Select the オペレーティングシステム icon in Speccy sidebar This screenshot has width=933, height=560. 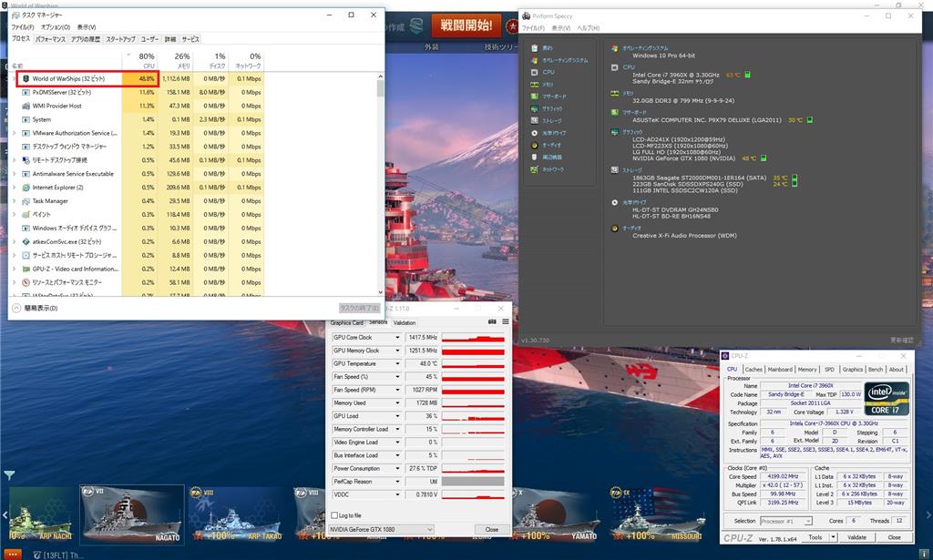(534, 60)
